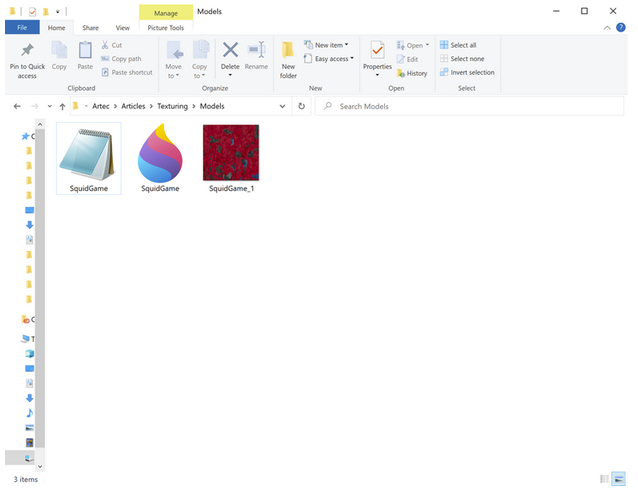Go forward with the forward arrow

click(35, 106)
